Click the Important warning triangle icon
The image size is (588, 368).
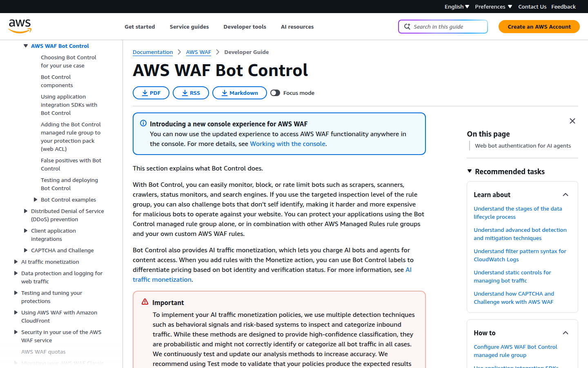click(x=145, y=302)
